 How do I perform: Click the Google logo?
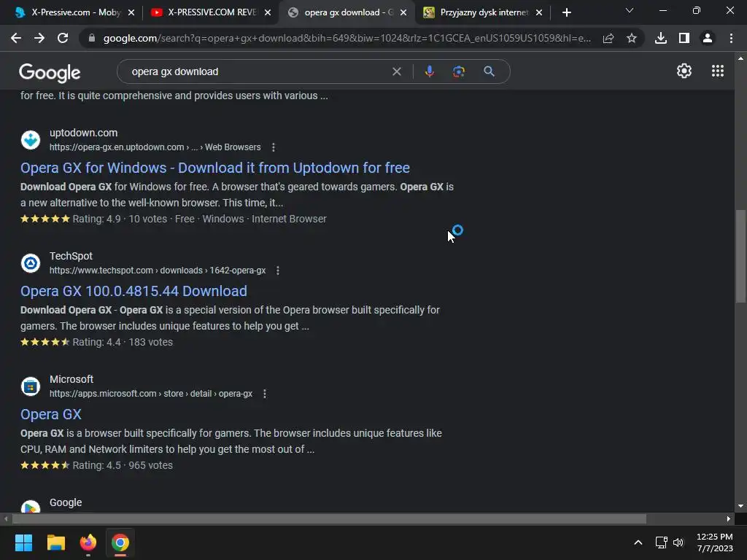(x=50, y=72)
